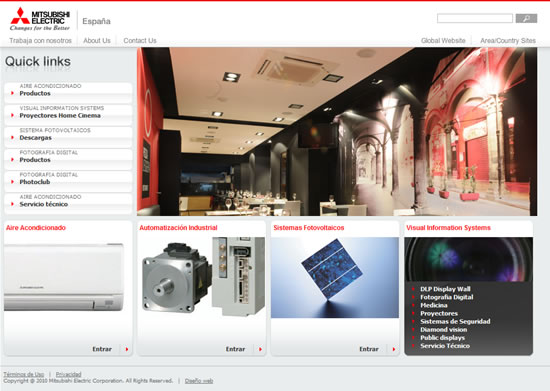Open Trabaja con nosotros menu item

[40, 41]
